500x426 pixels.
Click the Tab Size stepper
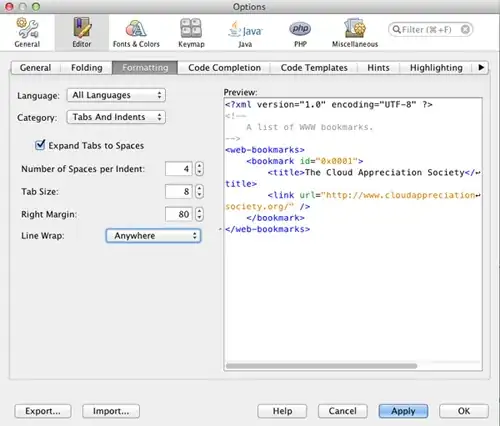(x=199, y=191)
